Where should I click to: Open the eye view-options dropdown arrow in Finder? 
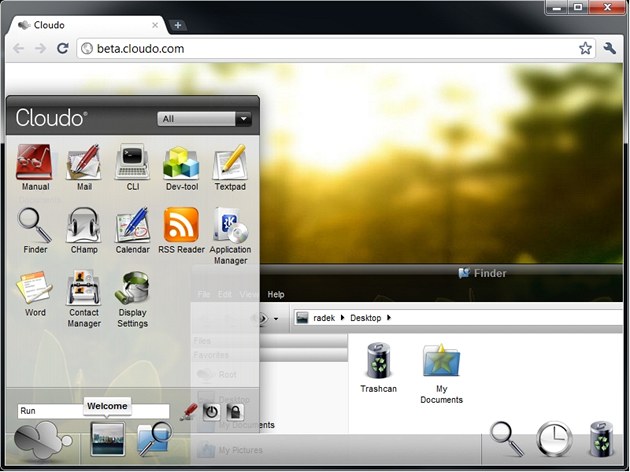pyautogui.click(x=276, y=319)
